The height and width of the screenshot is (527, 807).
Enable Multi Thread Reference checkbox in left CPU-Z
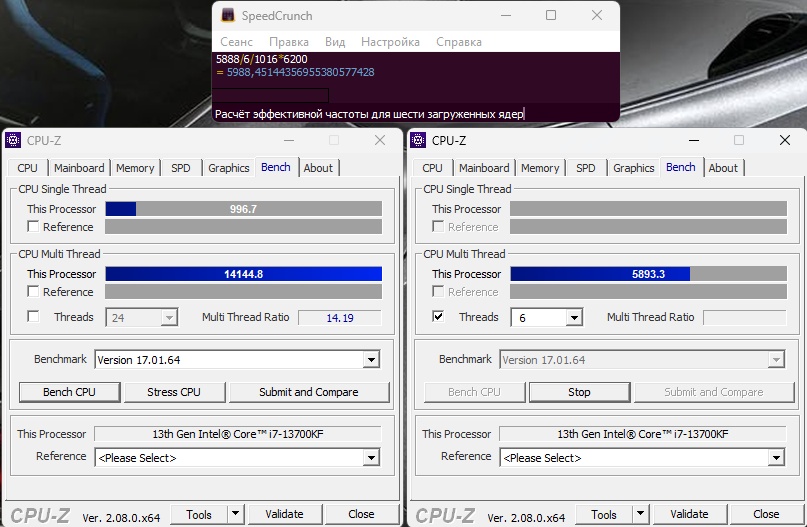33,291
